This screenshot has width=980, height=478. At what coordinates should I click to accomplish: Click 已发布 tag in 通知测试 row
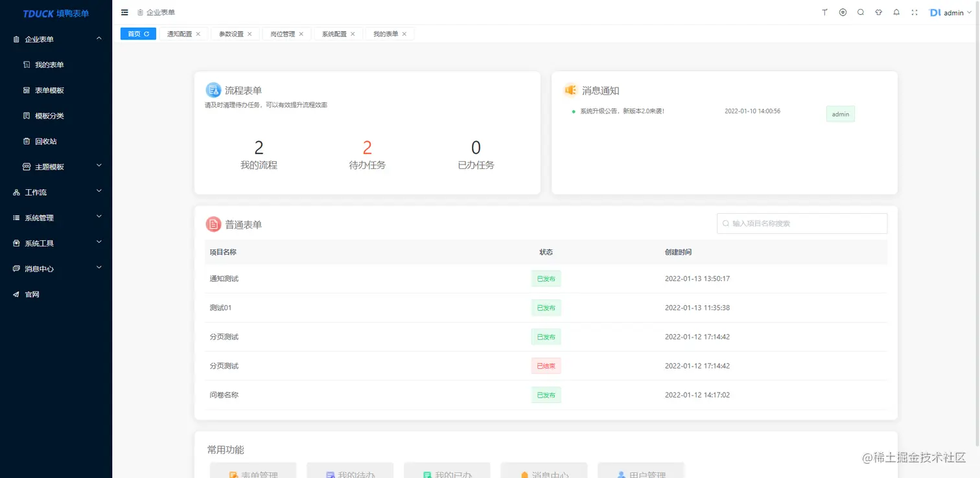point(546,279)
